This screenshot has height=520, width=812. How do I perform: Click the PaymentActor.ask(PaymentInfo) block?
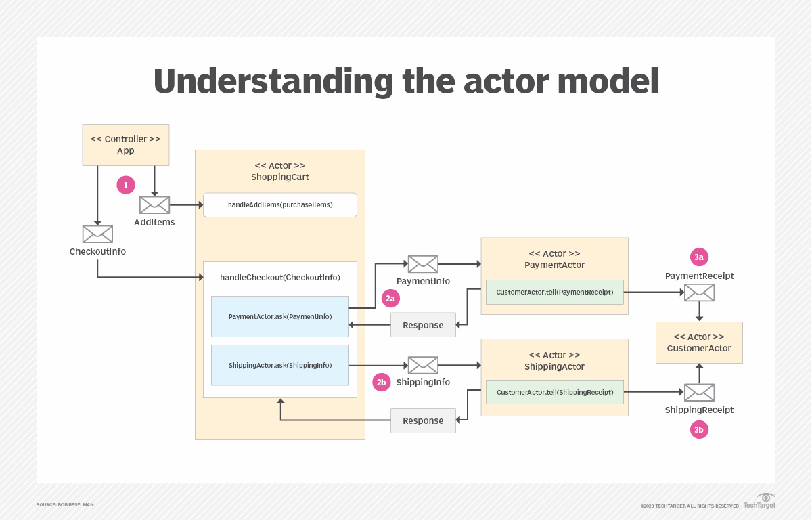tap(279, 316)
